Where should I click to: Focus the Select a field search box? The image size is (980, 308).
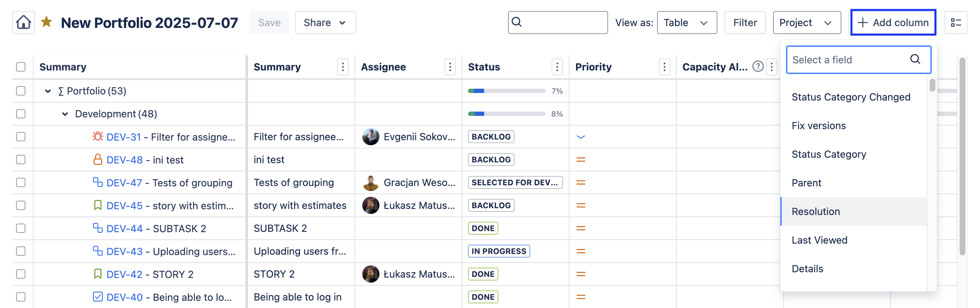[x=850, y=60]
